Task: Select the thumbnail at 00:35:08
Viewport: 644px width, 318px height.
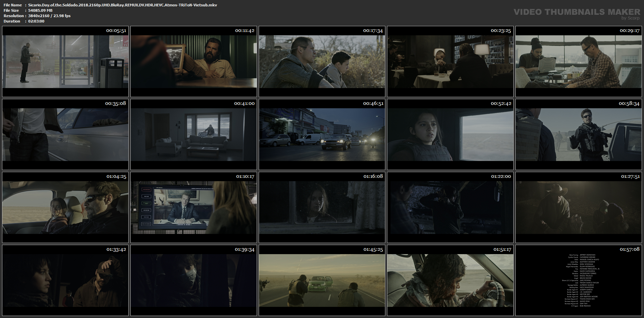Action: click(x=65, y=134)
